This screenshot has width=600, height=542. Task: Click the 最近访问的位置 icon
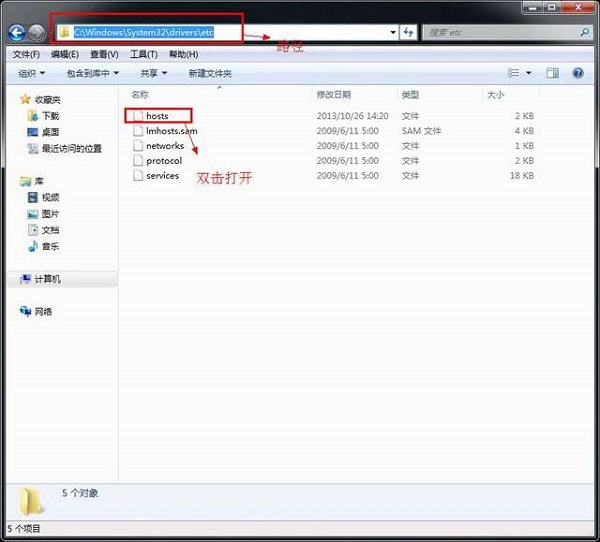(33, 148)
